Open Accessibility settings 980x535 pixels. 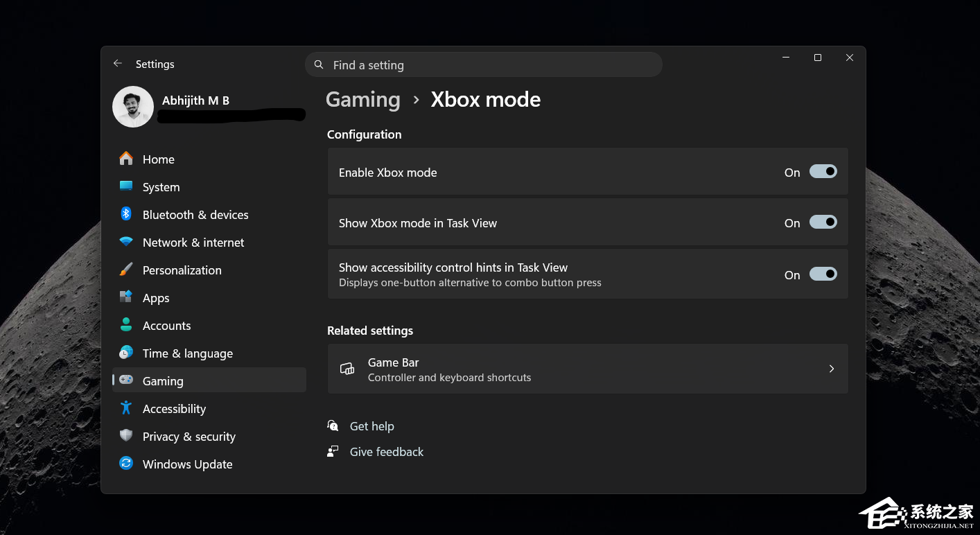209,408
